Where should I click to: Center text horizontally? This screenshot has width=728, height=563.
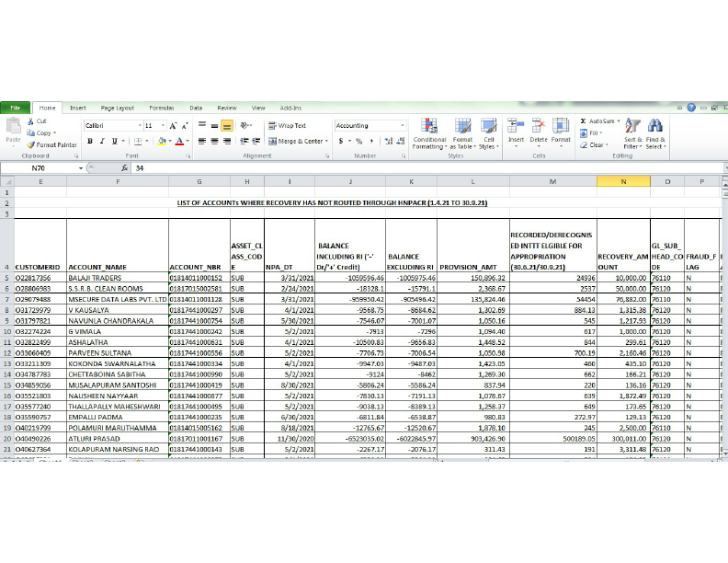214,142
